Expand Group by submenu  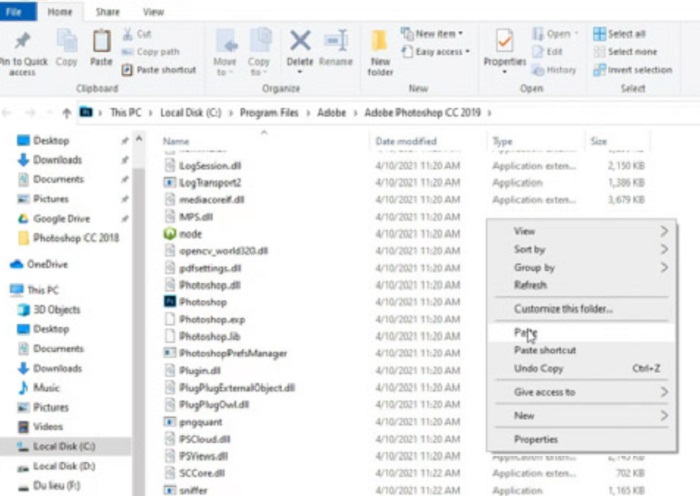click(x=581, y=267)
